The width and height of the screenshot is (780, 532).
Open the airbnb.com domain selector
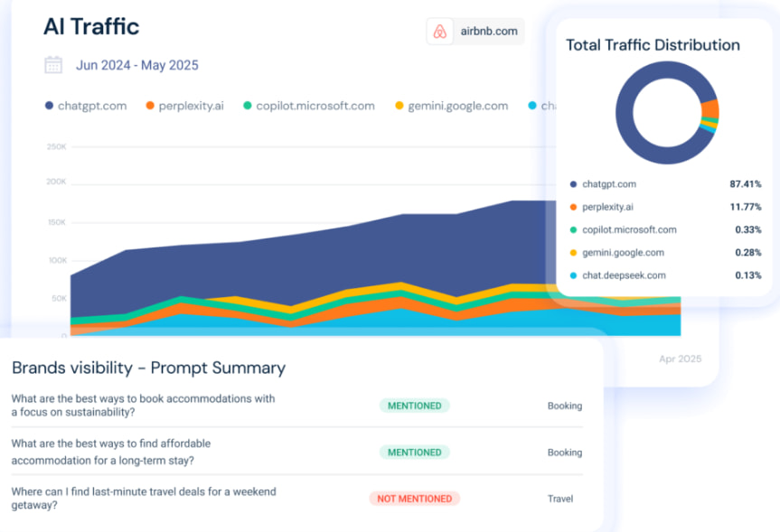(475, 32)
